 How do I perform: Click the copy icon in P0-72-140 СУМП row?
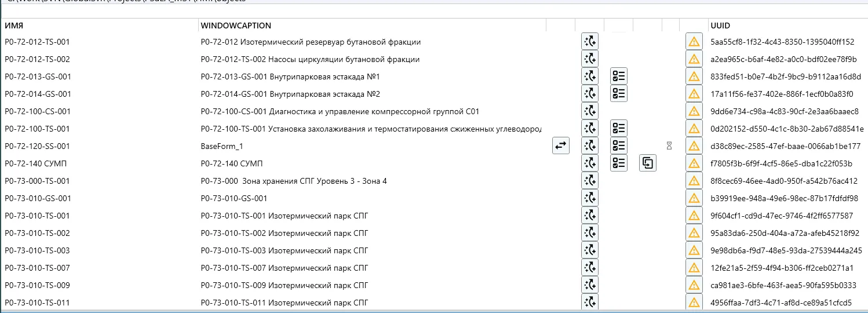coord(648,163)
